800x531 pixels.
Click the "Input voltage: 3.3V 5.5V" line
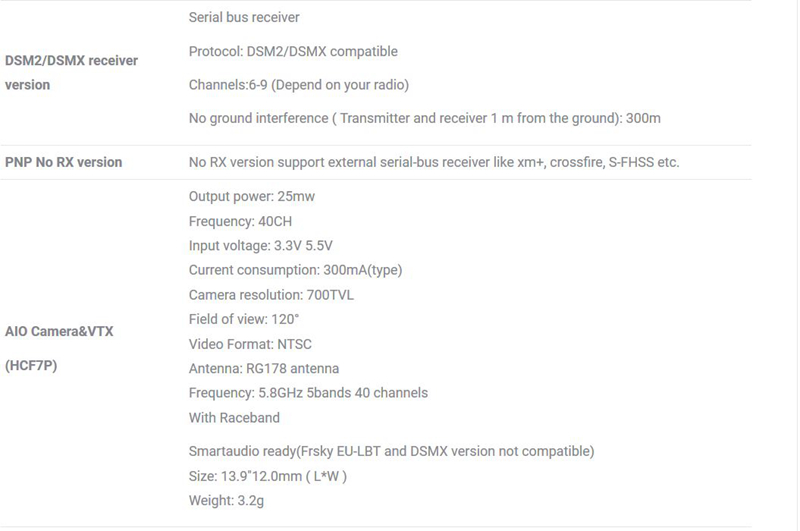coord(260,245)
